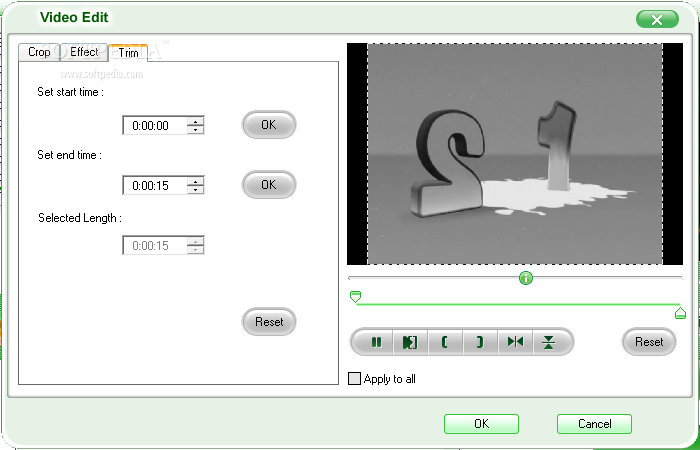700x450 pixels.
Task: Click the video preview frame
Action: pyautogui.click(x=515, y=154)
